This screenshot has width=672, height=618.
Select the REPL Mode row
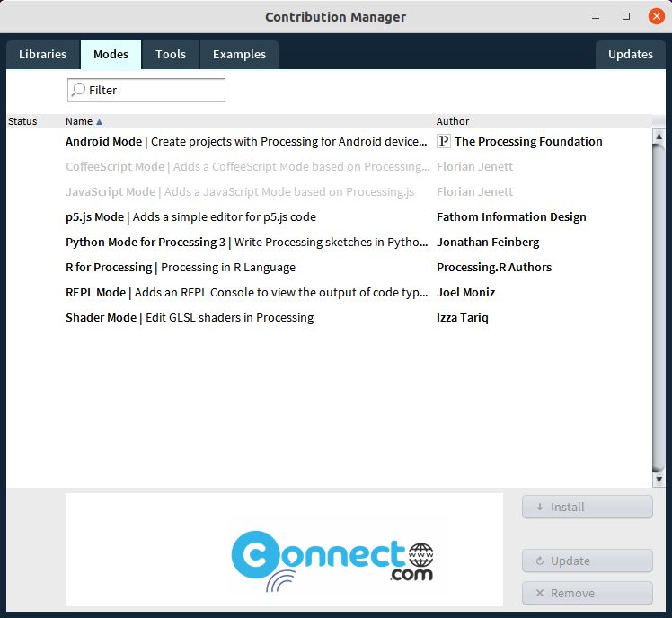329,292
